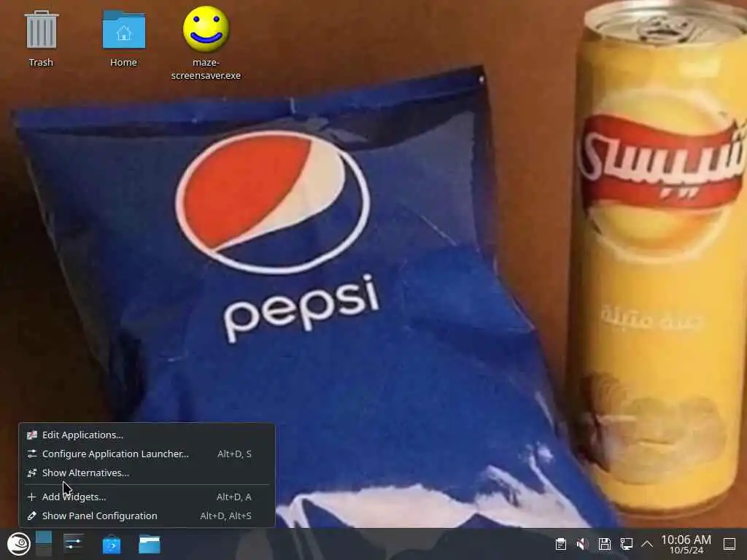Click the Show Desktop button at the panel end

click(x=729, y=544)
